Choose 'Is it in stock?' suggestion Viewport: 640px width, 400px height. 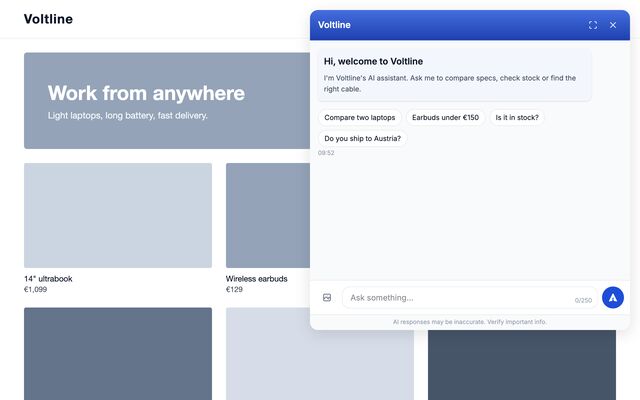tap(517, 118)
